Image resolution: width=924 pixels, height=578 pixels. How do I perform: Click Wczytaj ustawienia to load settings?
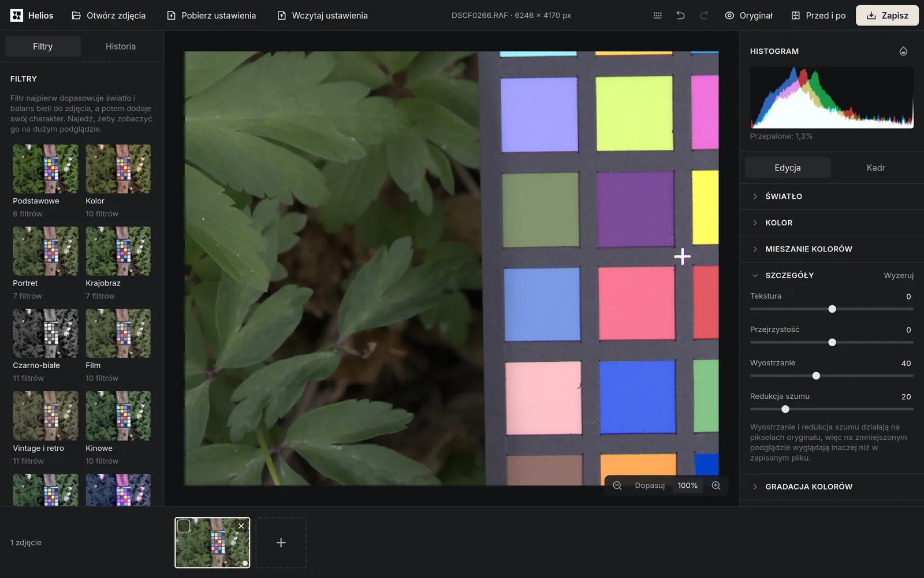coord(322,16)
